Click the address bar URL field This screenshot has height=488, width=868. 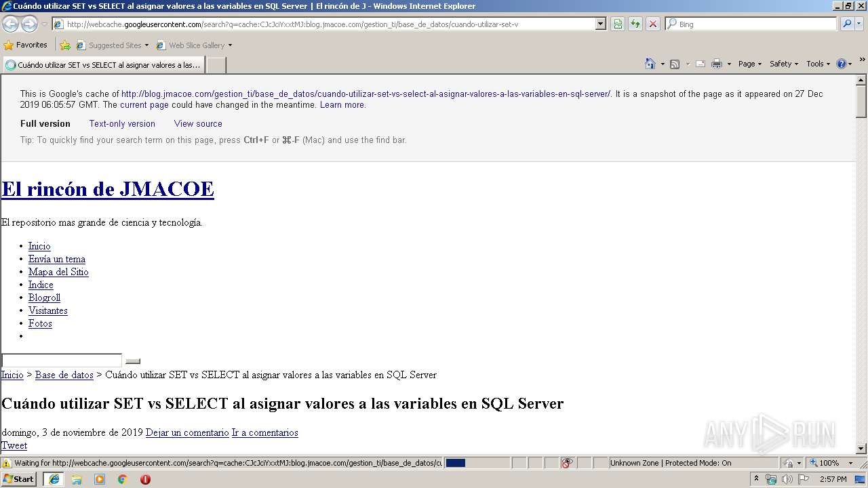(x=324, y=24)
